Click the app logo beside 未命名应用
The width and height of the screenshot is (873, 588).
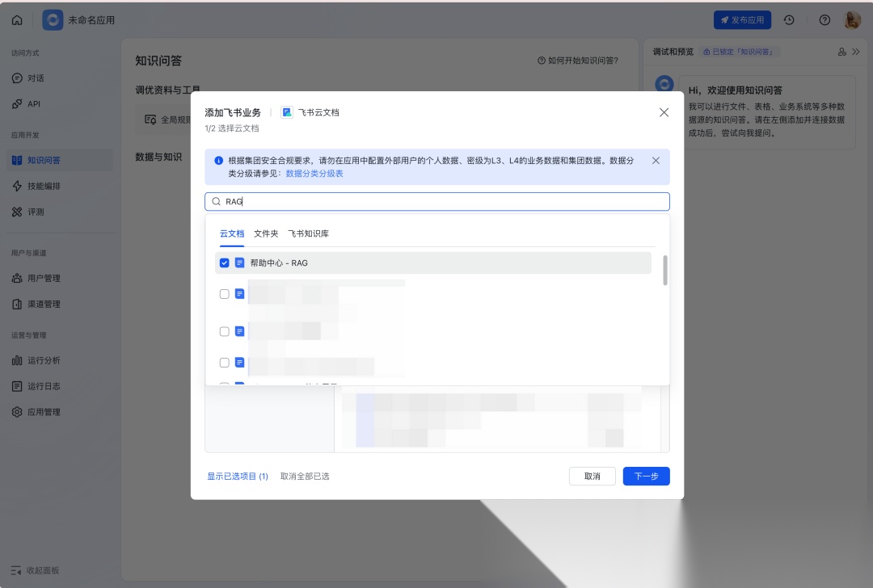(x=53, y=20)
